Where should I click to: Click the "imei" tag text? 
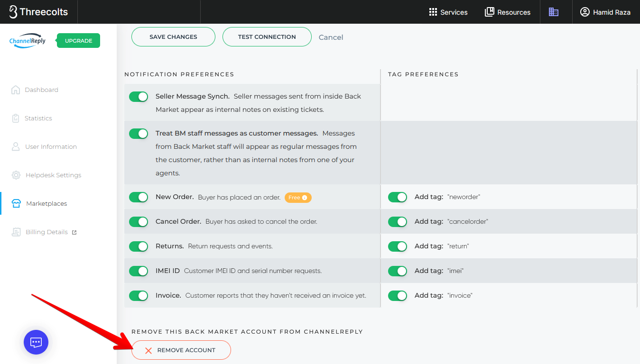(x=455, y=271)
